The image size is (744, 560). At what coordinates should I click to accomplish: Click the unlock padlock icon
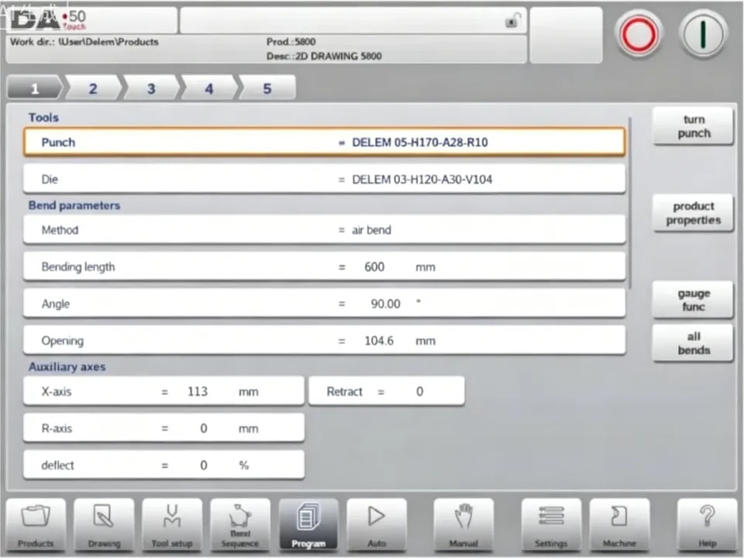click(513, 20)
